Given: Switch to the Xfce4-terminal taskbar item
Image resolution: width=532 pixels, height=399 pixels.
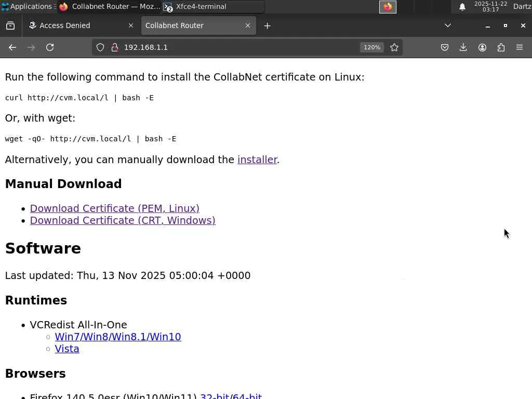Looking at the screenshot, I should coord(213,6).
